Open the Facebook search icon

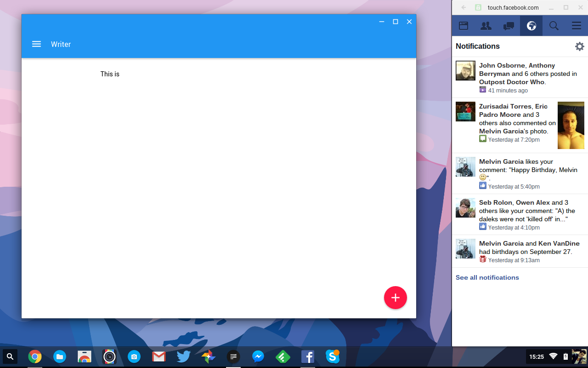click(x=554, y=26)
